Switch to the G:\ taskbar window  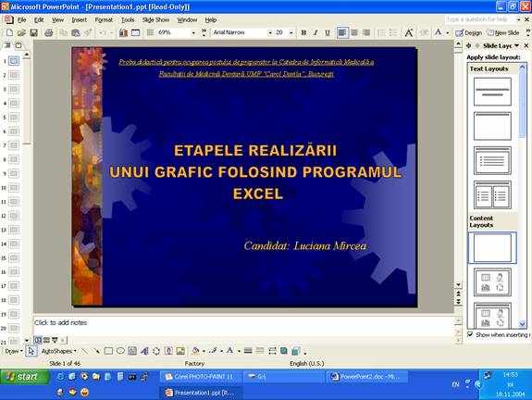tap(284, 377)
